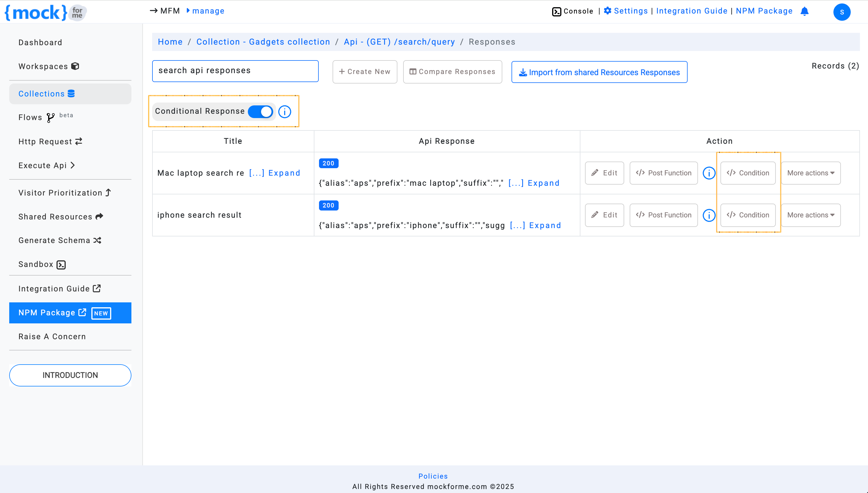Click the NEW badge on NPM Package
The height and width of the screenshot is (493, 868).
coord(101,313)
